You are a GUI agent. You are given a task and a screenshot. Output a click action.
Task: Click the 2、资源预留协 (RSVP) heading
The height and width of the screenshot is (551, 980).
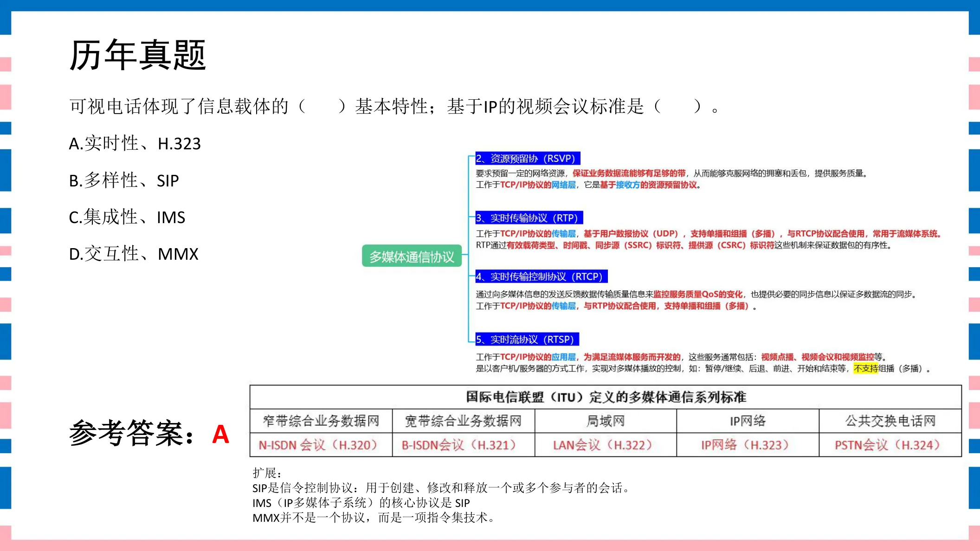pos(528,158)
